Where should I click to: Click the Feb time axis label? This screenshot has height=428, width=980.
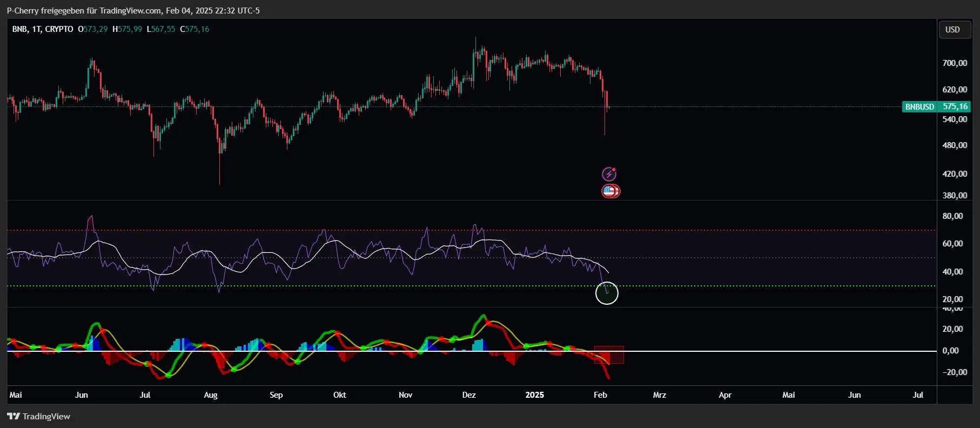[600, 395]
